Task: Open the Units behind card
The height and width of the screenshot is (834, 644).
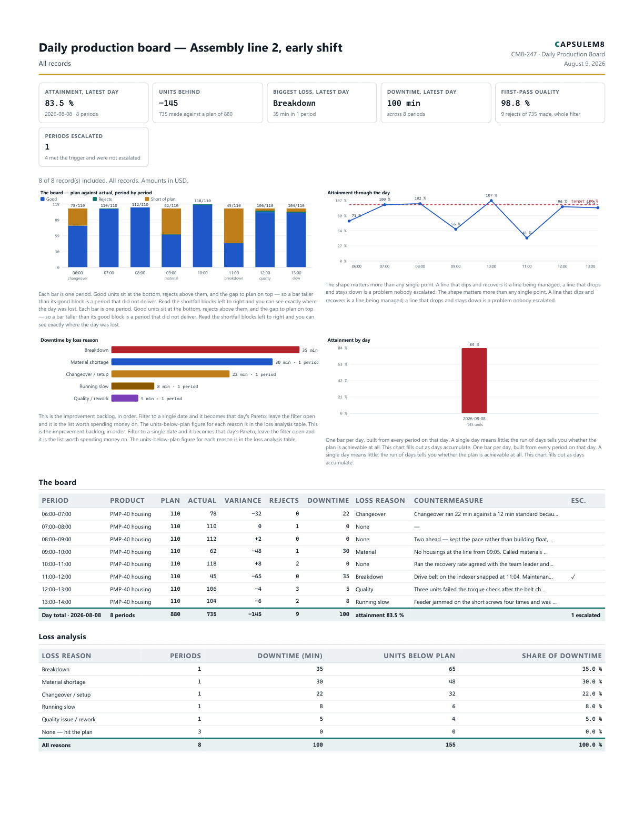Action: 208,103
